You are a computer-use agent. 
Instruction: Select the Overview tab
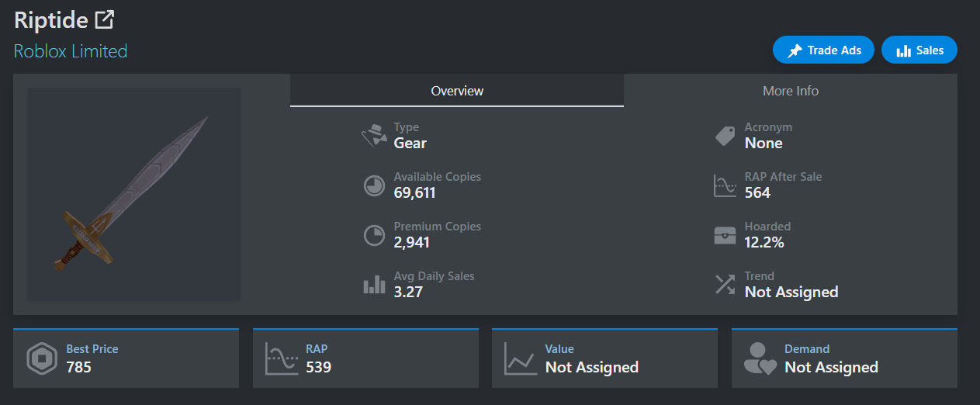(x=457, y=91)
